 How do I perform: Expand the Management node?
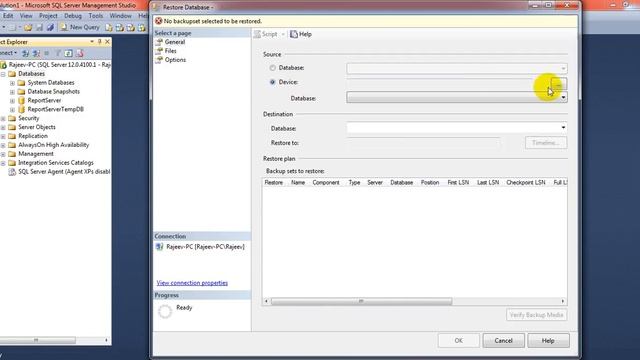coord(3,154)
